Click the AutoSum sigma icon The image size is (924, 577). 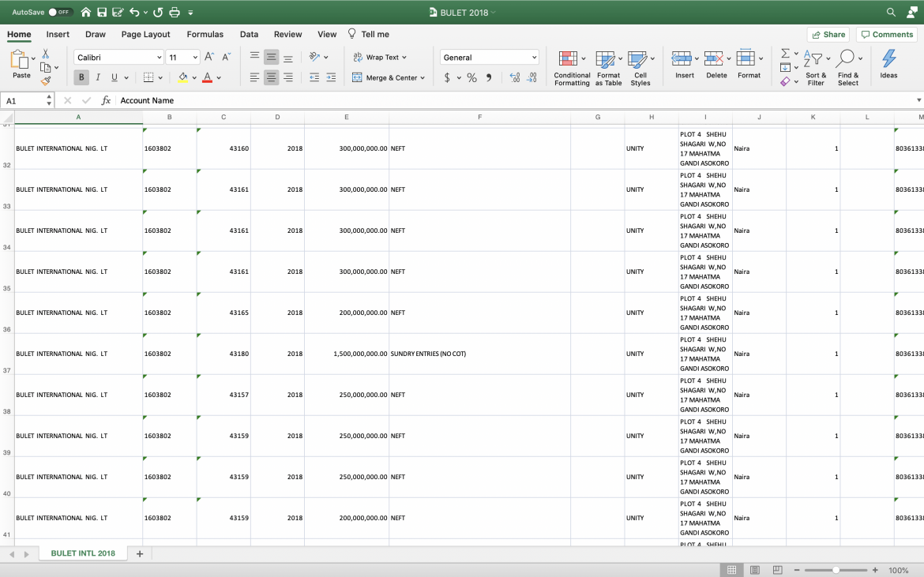785,53
